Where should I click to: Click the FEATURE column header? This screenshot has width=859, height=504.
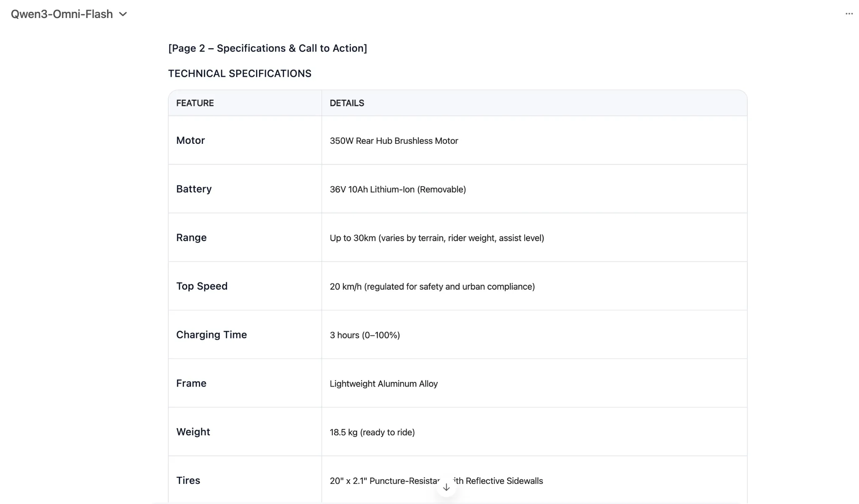pyautogui.click(x=195, y=103)
